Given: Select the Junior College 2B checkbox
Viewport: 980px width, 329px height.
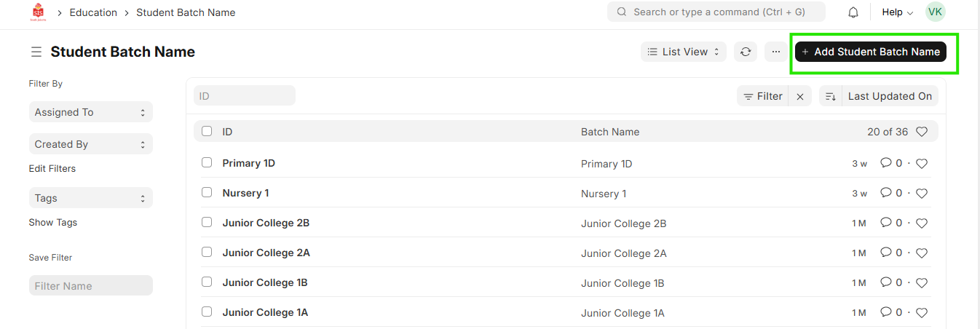Looking at the screenshot, I should (x=207, y=223).
